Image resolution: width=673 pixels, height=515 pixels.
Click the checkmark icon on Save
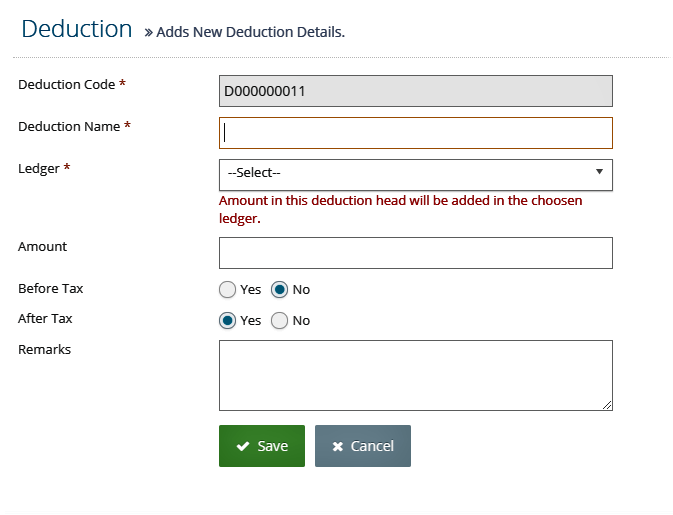[243, 446]
